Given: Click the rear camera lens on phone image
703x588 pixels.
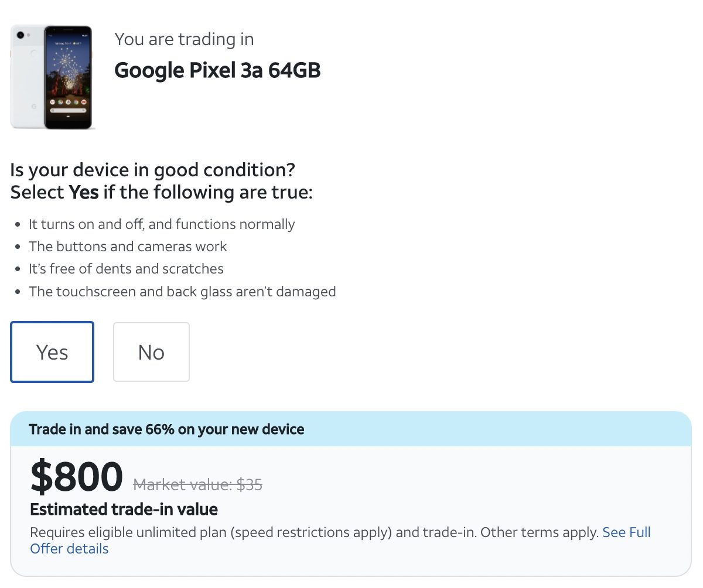Looking at the screenshot, I should coord(21,35).
